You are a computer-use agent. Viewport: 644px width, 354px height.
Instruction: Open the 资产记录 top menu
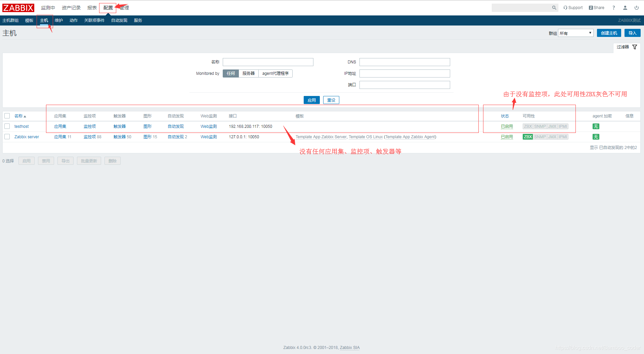(x=71, y=8)
